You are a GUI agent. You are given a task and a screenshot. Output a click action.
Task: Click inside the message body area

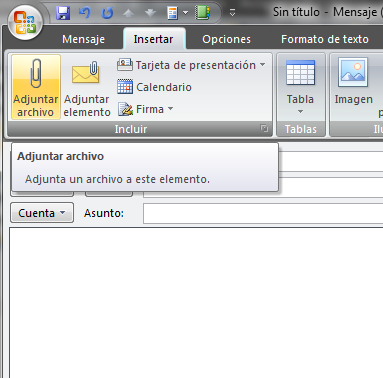point(196,303)
